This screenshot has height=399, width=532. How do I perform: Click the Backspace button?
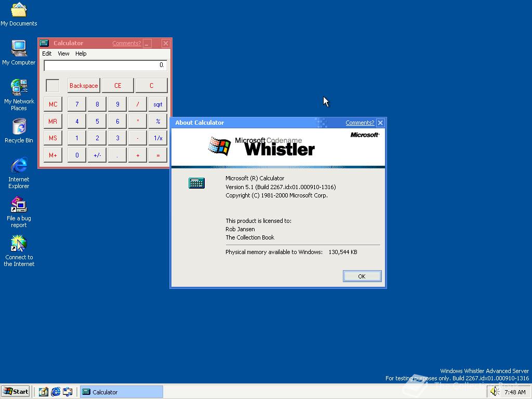pyautogui.click(x=84, y=86)
